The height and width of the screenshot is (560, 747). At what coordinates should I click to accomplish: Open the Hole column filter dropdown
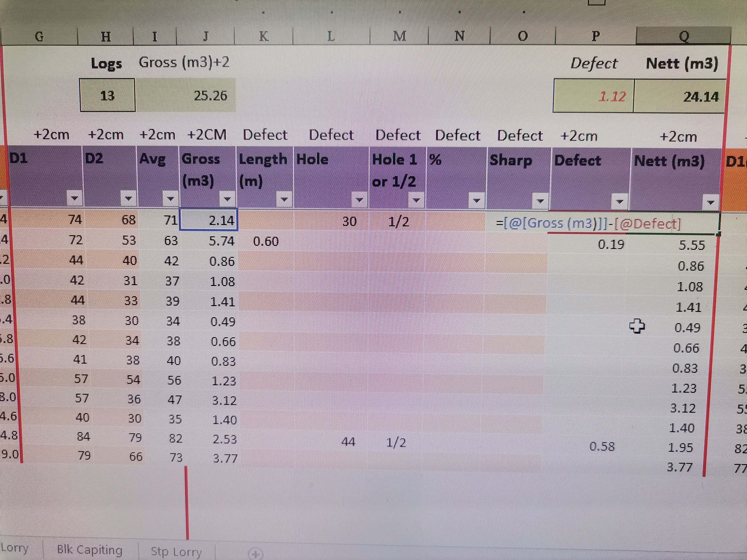pos(359,200)
